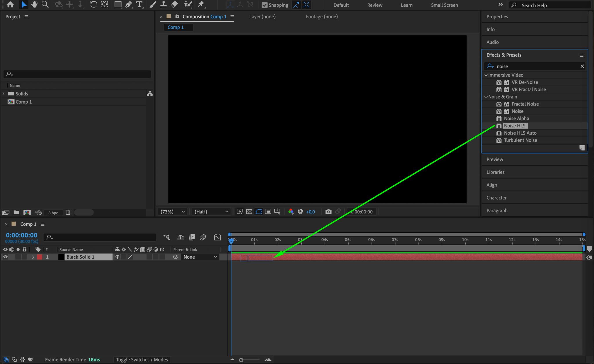Open the Character panel
This screenshot has height=364, width=594.
click(x=496, y=198)
